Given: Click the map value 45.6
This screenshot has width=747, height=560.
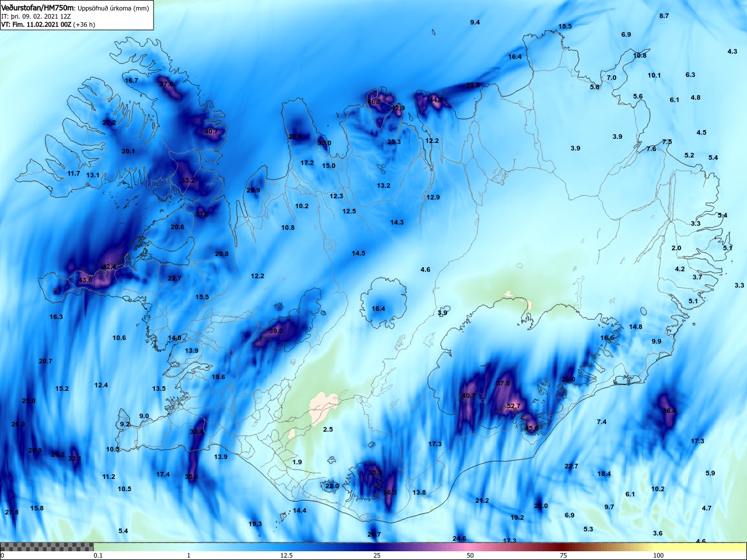Looking at the screenshot, I should (532, 428).
